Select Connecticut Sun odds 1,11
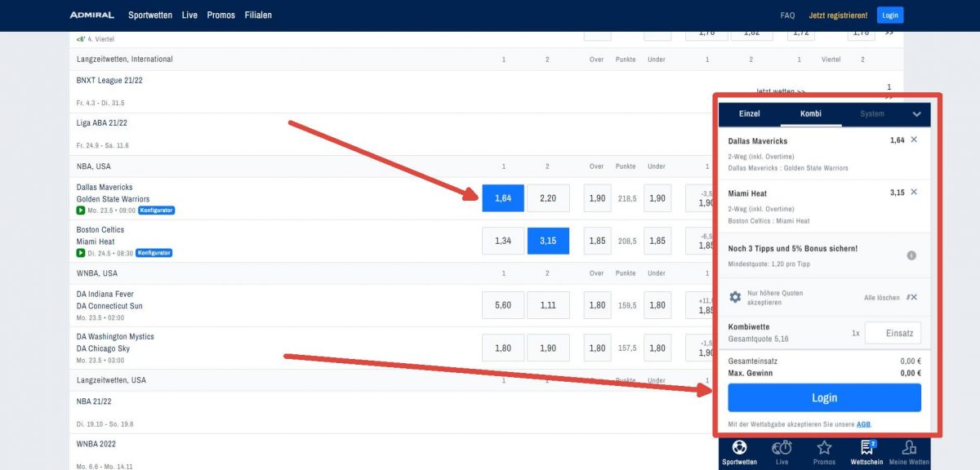 coord(548,305)
